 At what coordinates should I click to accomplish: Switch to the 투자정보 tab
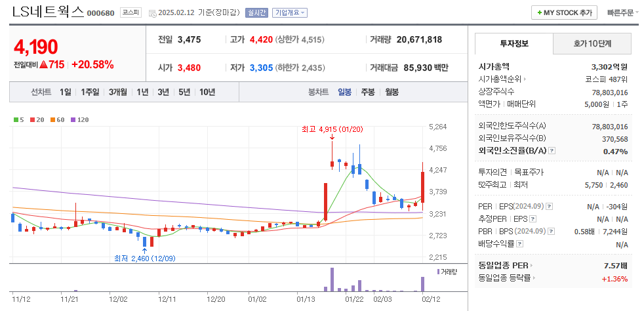513,43
